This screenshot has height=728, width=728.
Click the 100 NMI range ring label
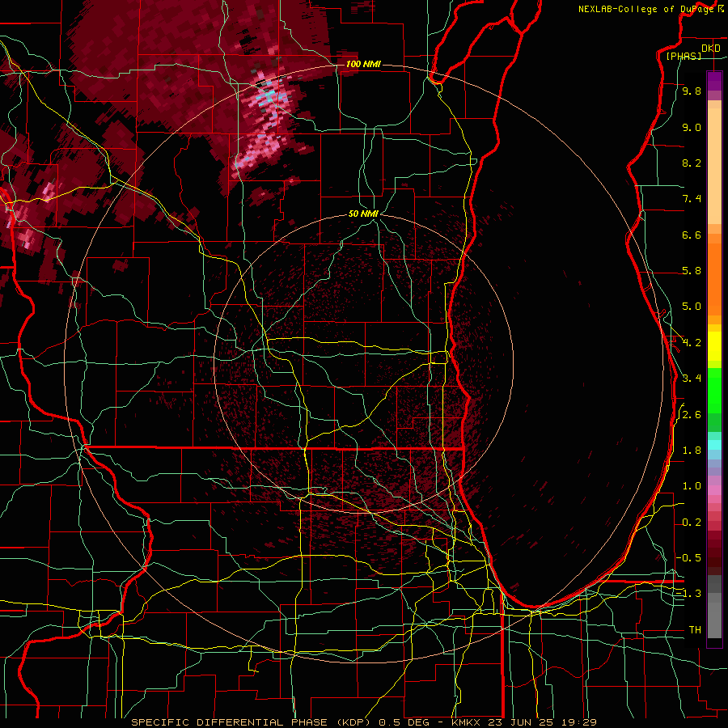click(x=363, y=64)
